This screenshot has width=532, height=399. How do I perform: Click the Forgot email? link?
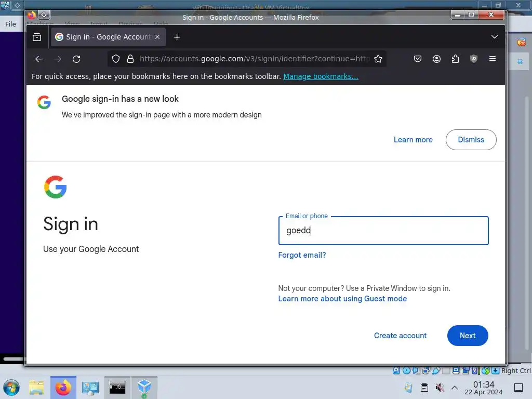pos(302,255)
